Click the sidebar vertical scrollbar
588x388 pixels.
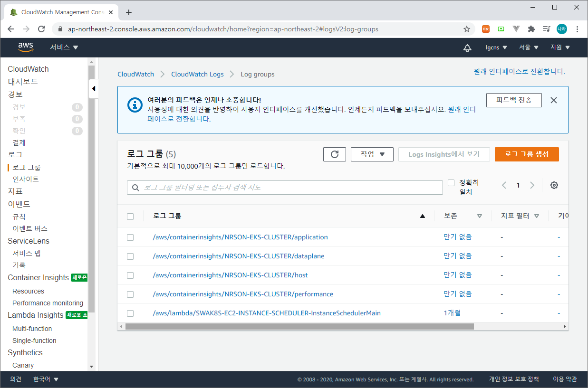pos(92,190)
